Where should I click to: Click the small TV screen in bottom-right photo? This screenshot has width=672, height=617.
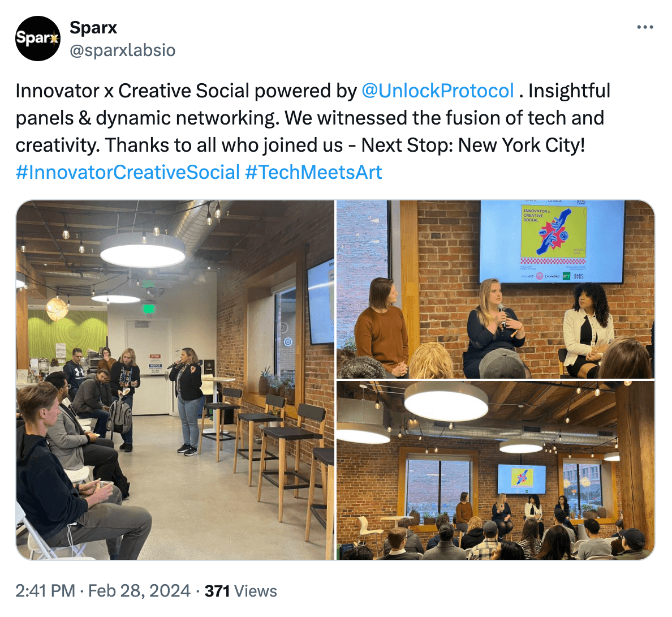click(522, 479)
